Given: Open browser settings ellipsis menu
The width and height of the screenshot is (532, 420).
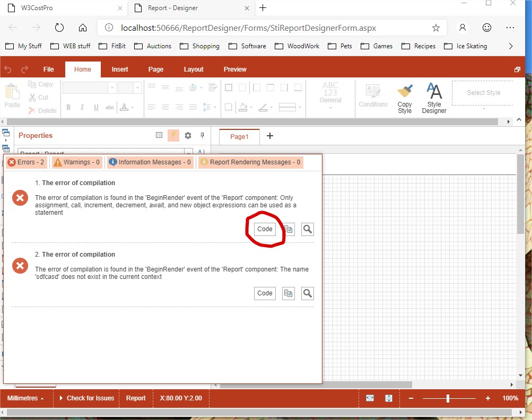Looking at the screenshot, I should coord(510,28).
